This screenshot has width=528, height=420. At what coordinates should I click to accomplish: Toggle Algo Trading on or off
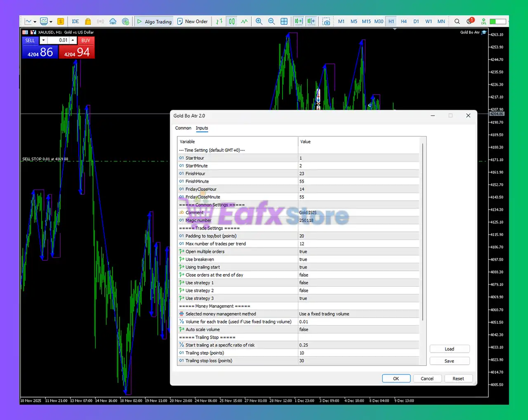pos(154,21)
